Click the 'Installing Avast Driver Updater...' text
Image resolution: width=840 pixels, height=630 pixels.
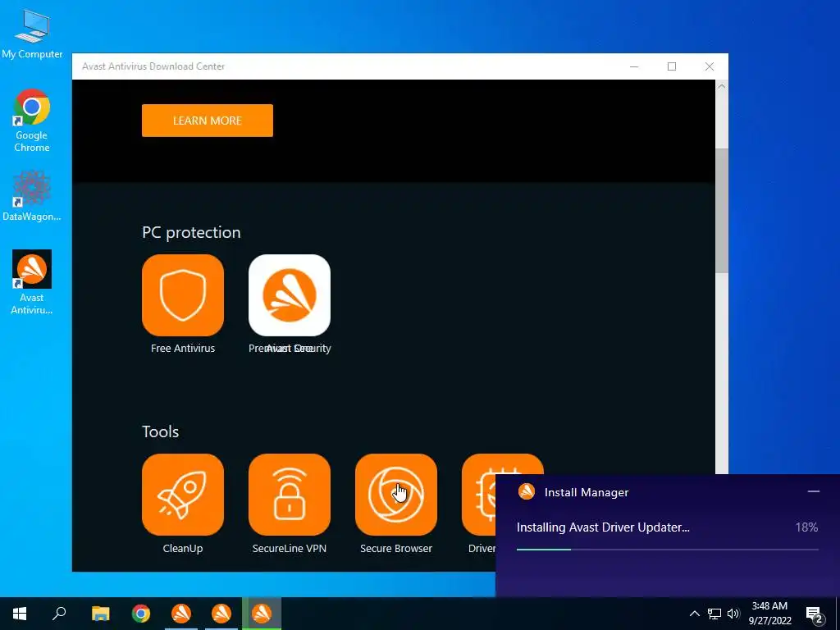(x=603, y=527)
